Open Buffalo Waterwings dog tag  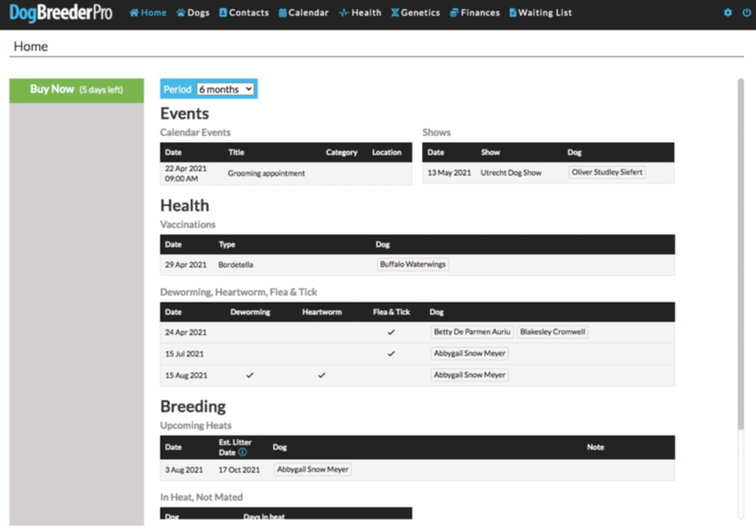(413, 264)
